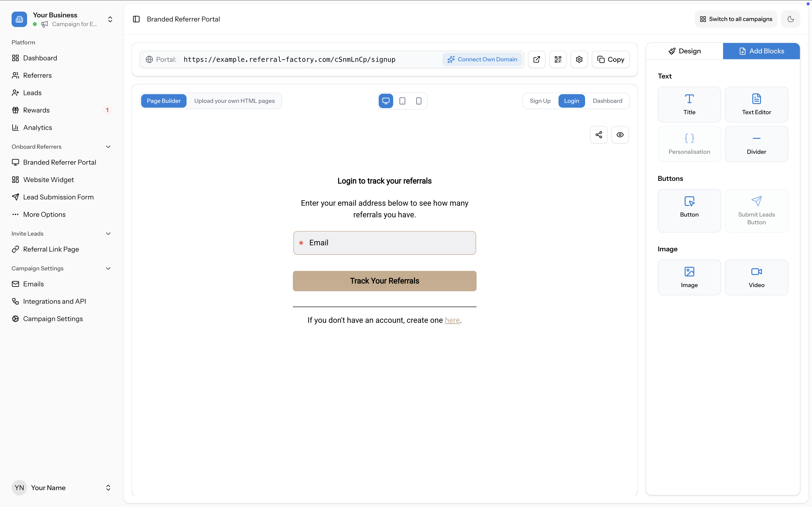Expand the Invite Leads section
Image resolution: width=812 pixels, height=507 pixels.
108,233
